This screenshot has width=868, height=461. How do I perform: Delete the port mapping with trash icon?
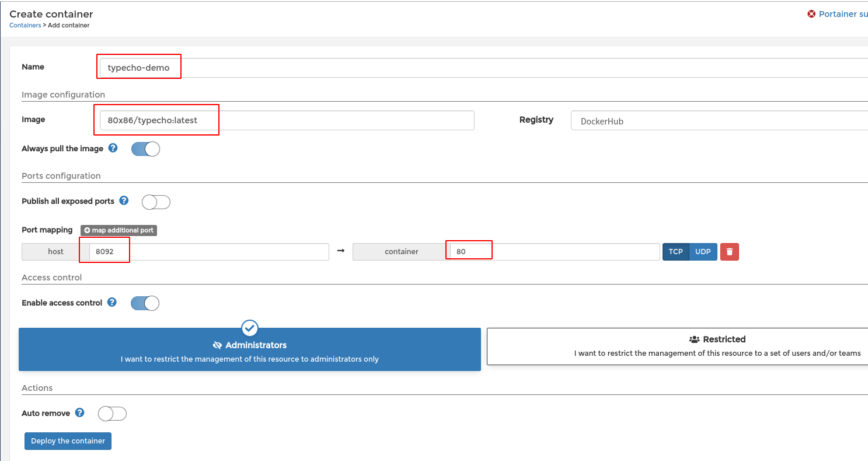point(729,252)
